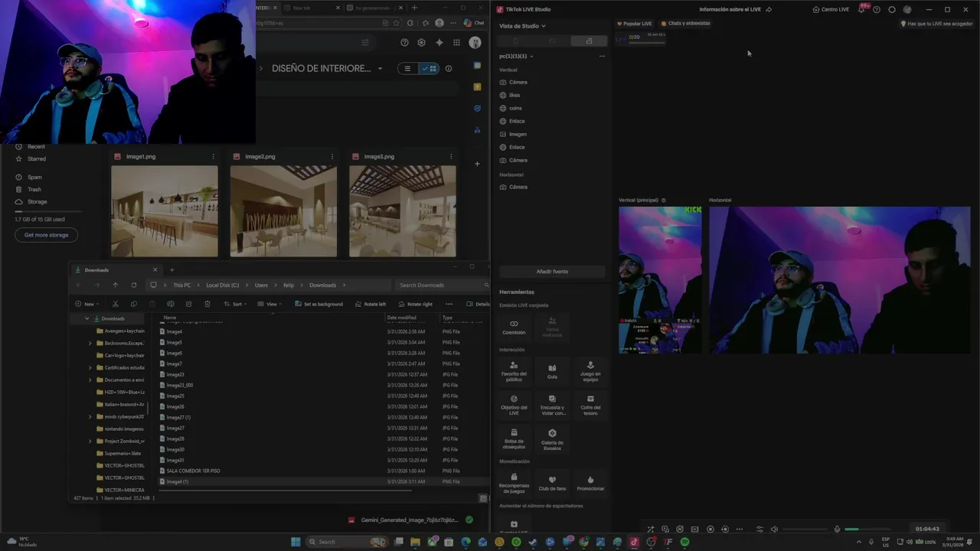Open the Sort dropdown in File Explorer
980x551 pixels.
(235, 304)
